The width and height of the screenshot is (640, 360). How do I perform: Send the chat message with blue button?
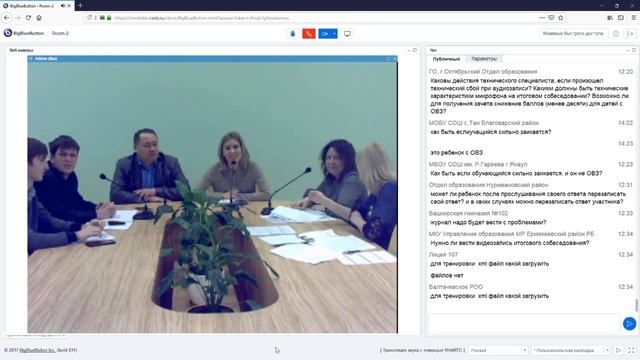click(x=629, y=324)
